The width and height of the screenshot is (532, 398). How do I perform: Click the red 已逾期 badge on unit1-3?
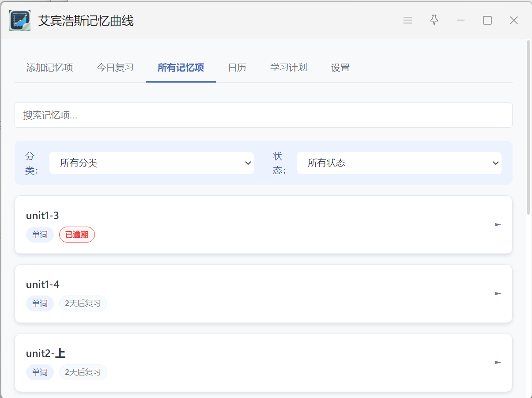click(x=77, y=235)
